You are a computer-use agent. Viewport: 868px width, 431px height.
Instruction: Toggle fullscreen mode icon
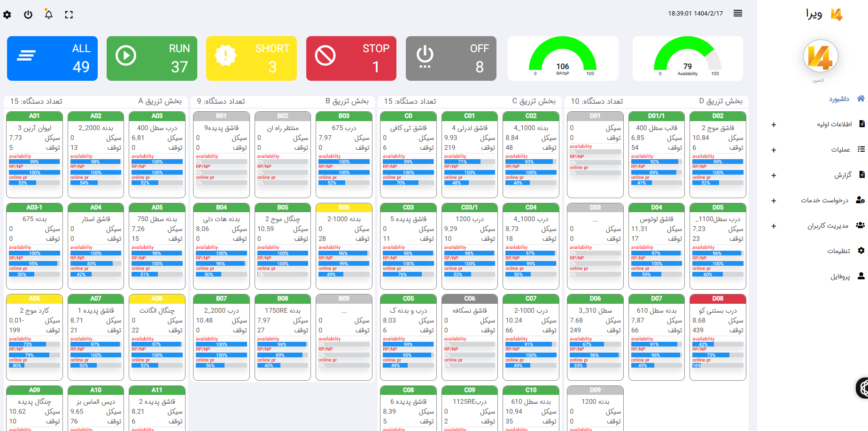(x=69, y=15)
